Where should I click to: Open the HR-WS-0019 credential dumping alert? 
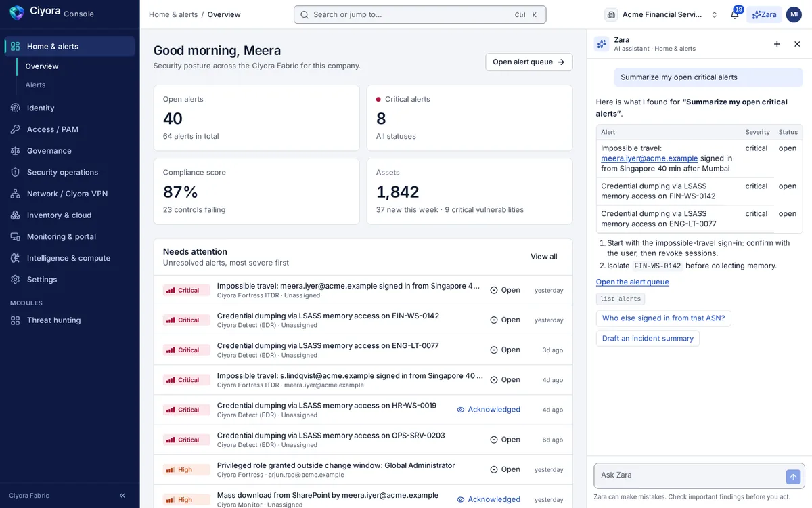pyautogui.click(x=363, y=409)
